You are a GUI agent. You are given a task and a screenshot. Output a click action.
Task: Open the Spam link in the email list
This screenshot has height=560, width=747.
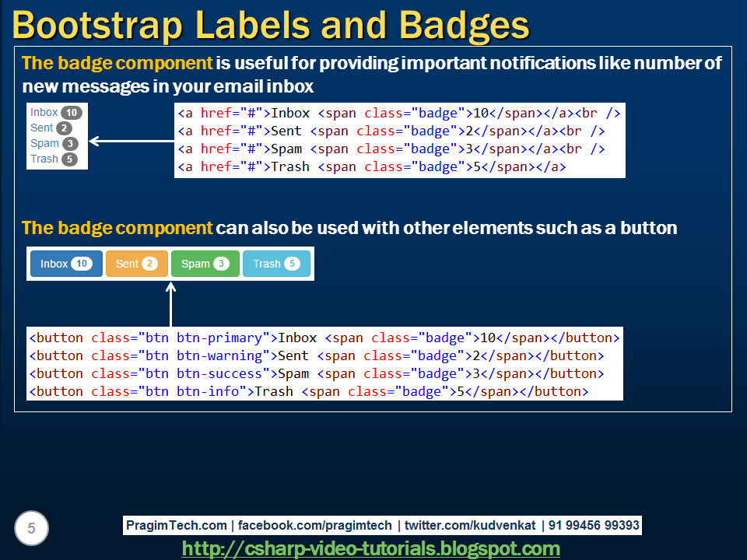(x=44, y=142)
